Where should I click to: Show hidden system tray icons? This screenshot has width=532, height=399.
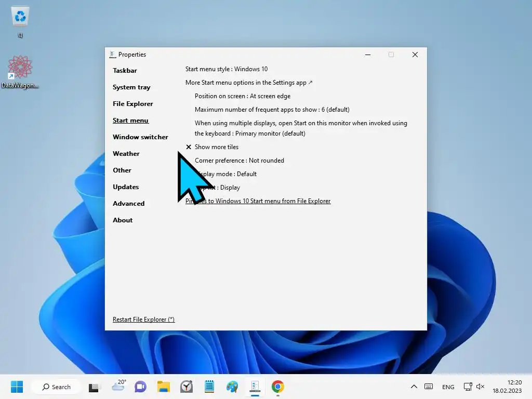tap(414, 387)
